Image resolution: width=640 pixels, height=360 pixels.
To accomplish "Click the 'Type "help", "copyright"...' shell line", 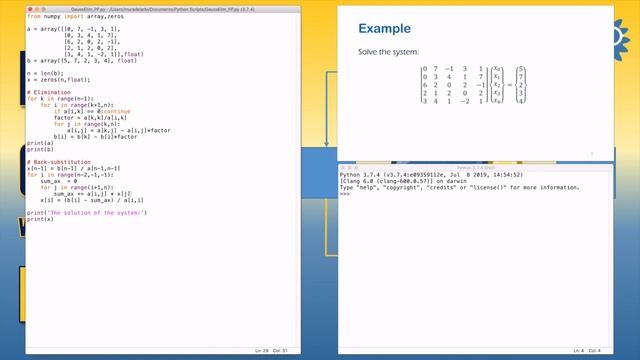I will pyautogui.click(x=460, y=187).
